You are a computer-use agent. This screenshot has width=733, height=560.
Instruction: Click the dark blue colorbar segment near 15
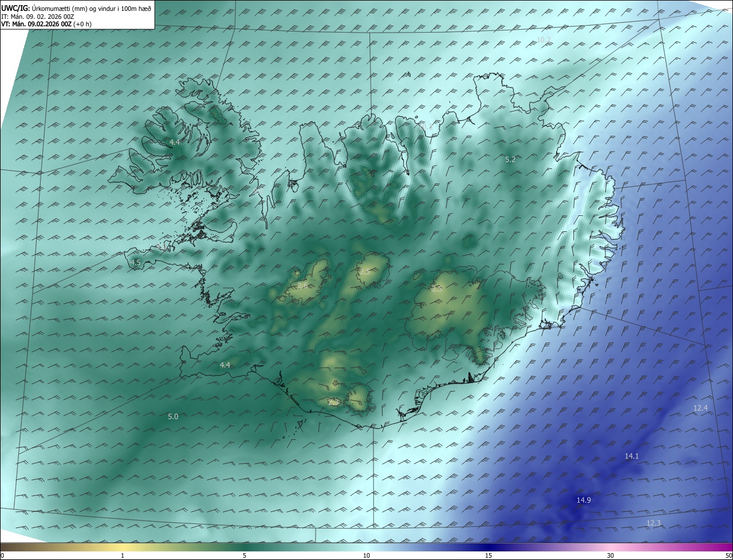click(488, 547)
